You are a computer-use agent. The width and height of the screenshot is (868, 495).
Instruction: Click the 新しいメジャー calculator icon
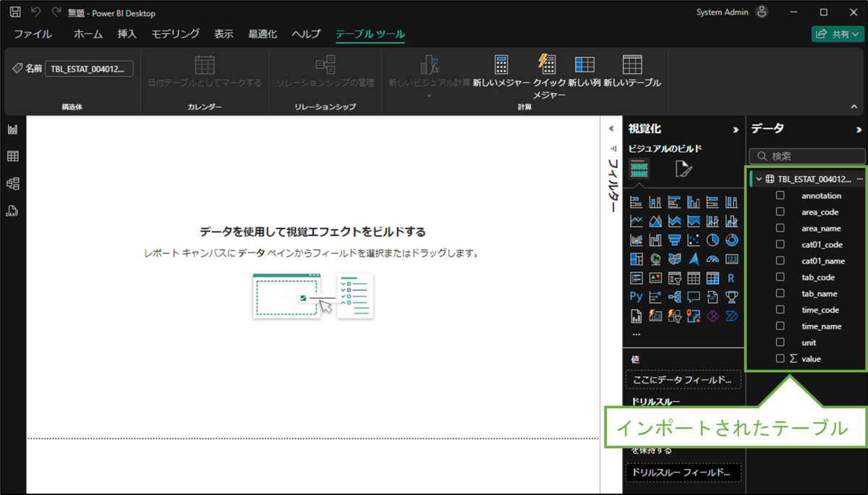(x=501, y=64)
